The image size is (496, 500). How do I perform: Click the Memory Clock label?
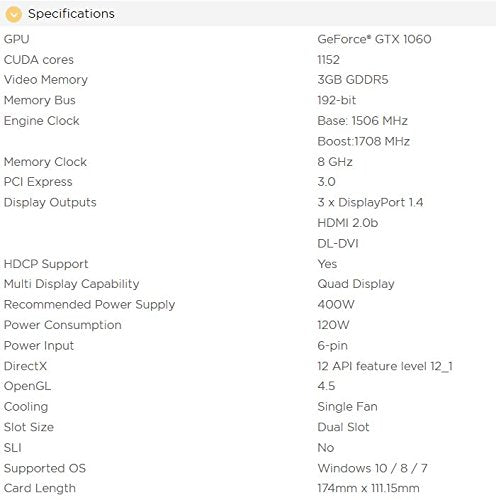click(x=45, y=162)
